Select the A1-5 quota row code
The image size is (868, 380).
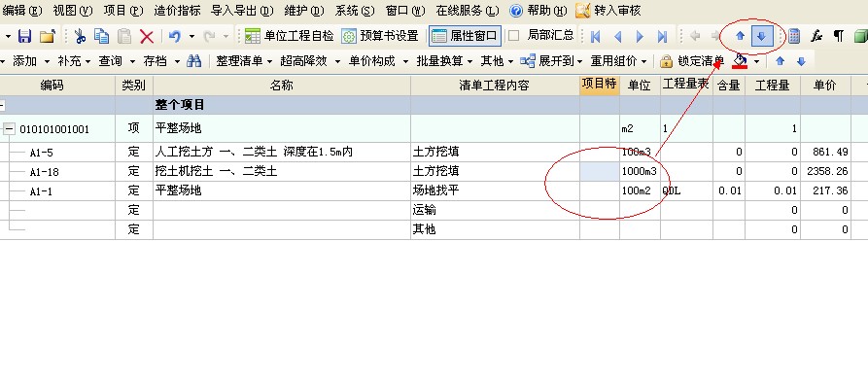pyautogui.click(x=42, y=153)
